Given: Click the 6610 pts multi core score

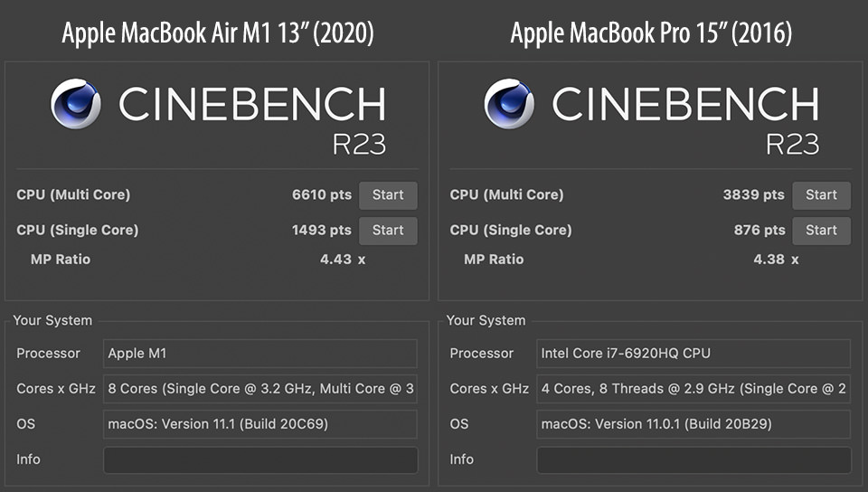Looking at the screenshot, I should click(322, 195).
